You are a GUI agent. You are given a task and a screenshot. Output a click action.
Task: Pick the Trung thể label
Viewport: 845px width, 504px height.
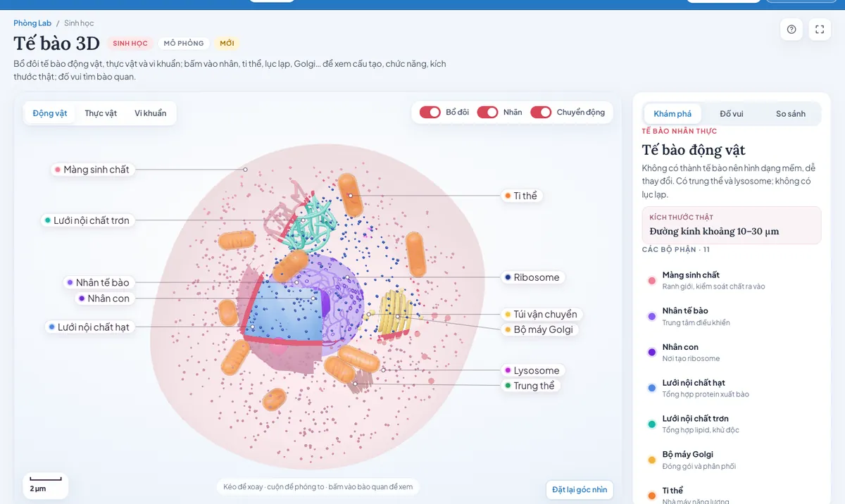click(x=530, y=386)
